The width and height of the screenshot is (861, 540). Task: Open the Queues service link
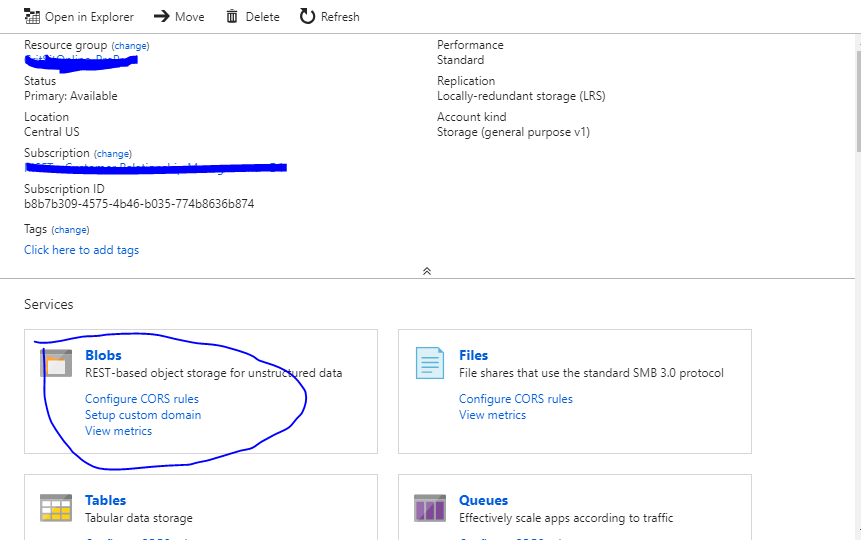point(483,500)
